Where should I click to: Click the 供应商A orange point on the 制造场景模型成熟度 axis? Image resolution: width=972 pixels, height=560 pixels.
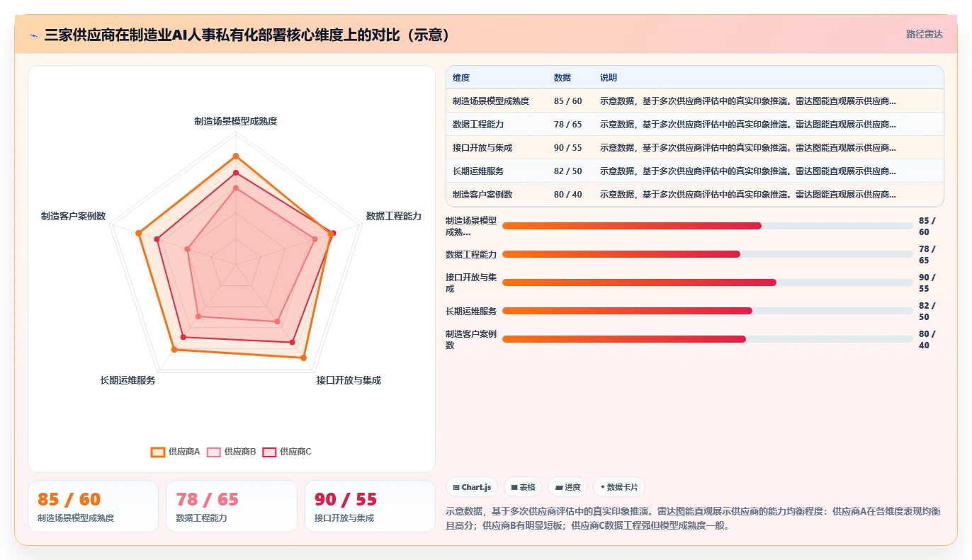pos(236,156)
